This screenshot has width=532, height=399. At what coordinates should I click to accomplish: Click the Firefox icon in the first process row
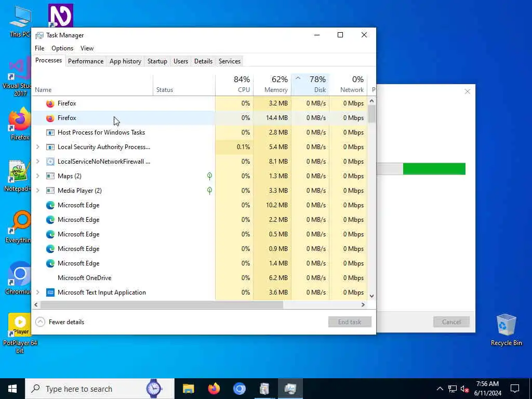point(50,103)
